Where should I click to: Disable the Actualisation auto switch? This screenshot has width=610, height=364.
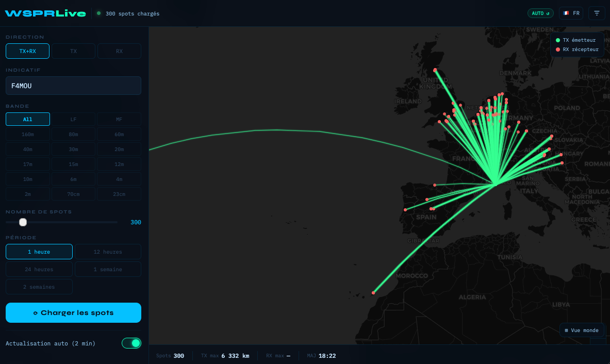click(131, 343)
